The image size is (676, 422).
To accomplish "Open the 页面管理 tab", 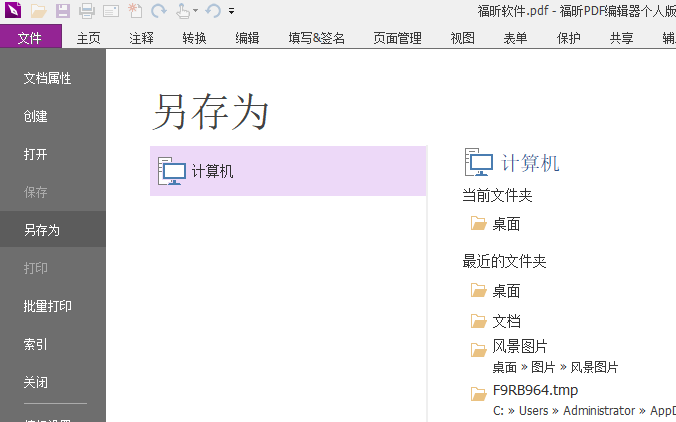I will 397,38.
